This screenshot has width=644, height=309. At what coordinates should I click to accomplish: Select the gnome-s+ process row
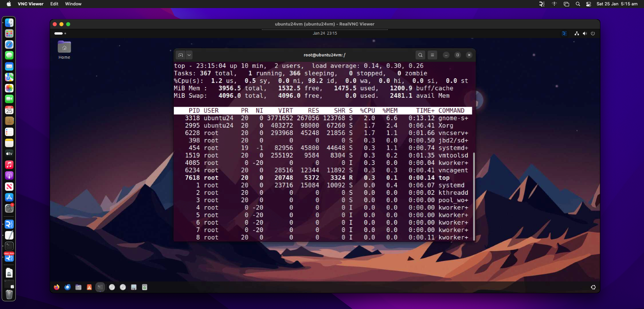coord(323,118)
